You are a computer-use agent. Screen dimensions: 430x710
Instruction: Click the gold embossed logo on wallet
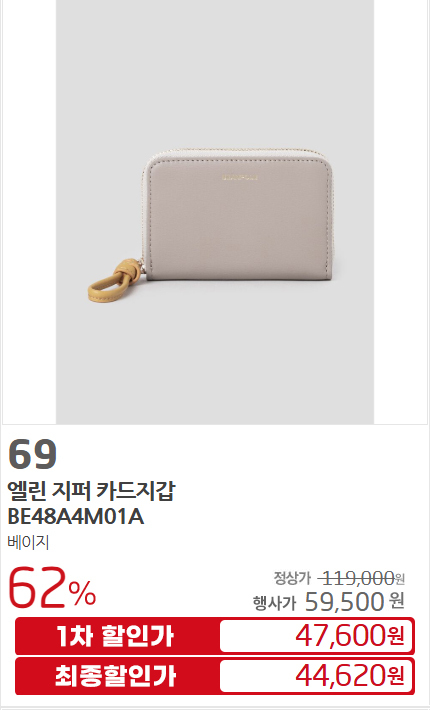coord(240,177)
